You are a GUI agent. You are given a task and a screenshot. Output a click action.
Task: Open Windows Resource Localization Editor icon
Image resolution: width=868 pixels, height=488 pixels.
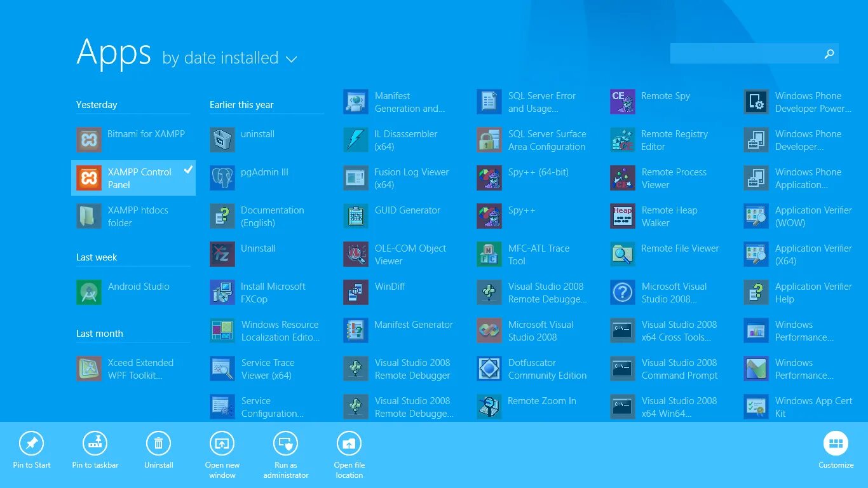point(222,330)
